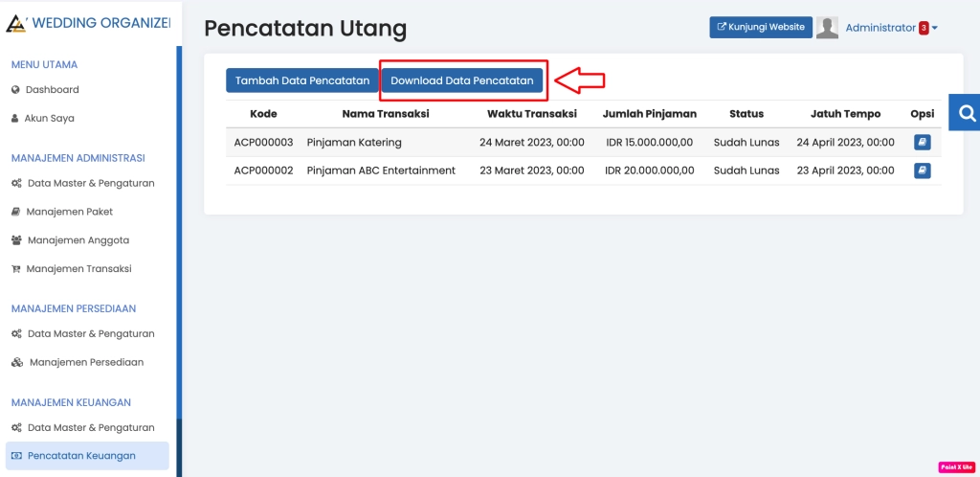This screenshot has height=477, width=980.
Task: Click the red notification badge
Action: (x=924, y=28)
